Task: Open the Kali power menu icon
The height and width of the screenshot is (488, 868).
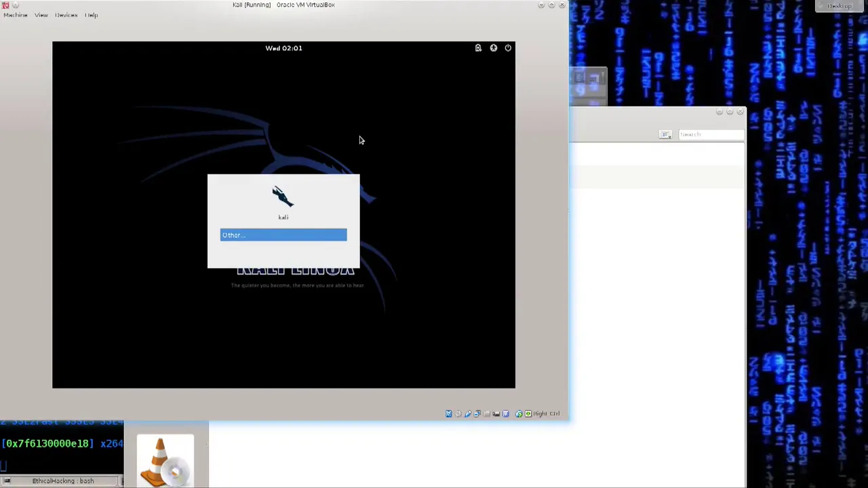Action: (508, 47)
